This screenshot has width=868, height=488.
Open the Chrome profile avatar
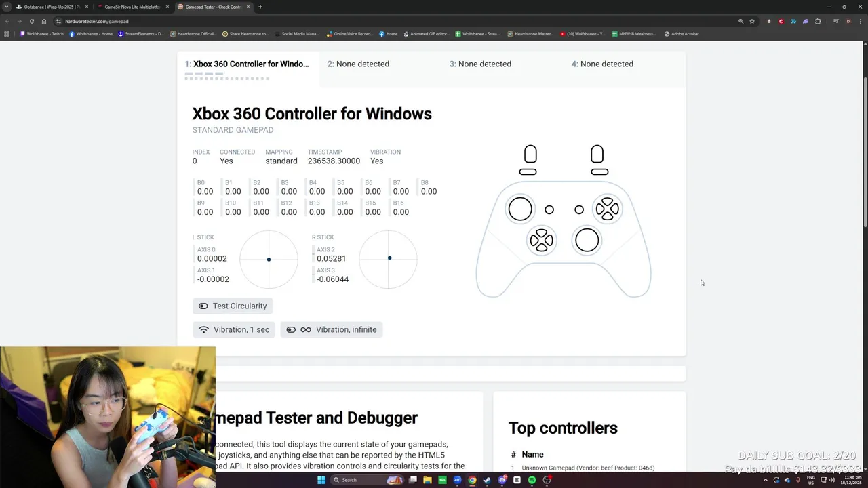848,21
